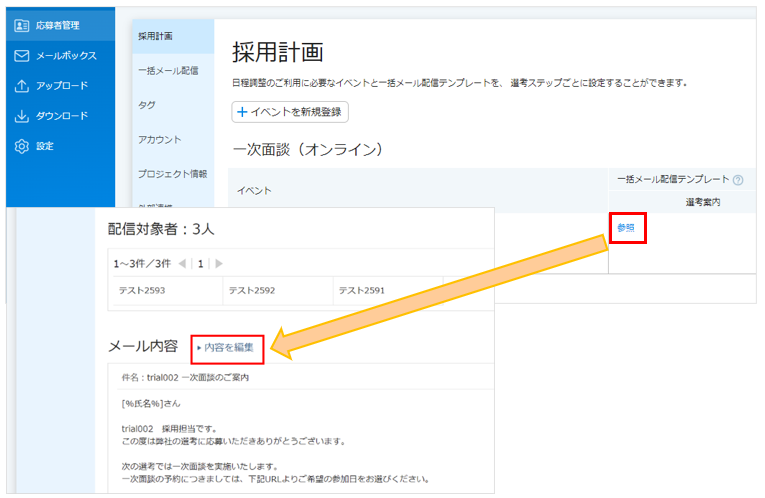This screenshot has width=765, height=498.
Task: Click the ダウンロード menu label
Action: 62,116
